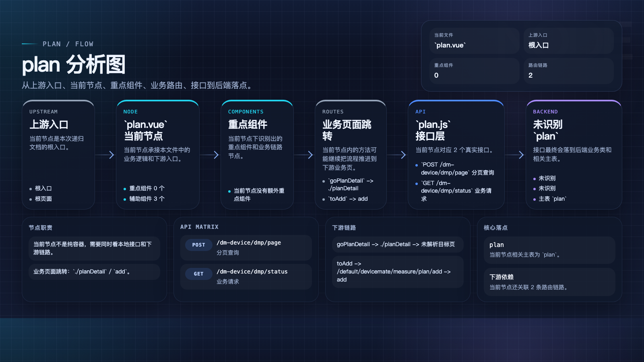Select the API `plan.js` 接口层 heading
The width and height of the screenshot is (644, 362).
point(433,130)
